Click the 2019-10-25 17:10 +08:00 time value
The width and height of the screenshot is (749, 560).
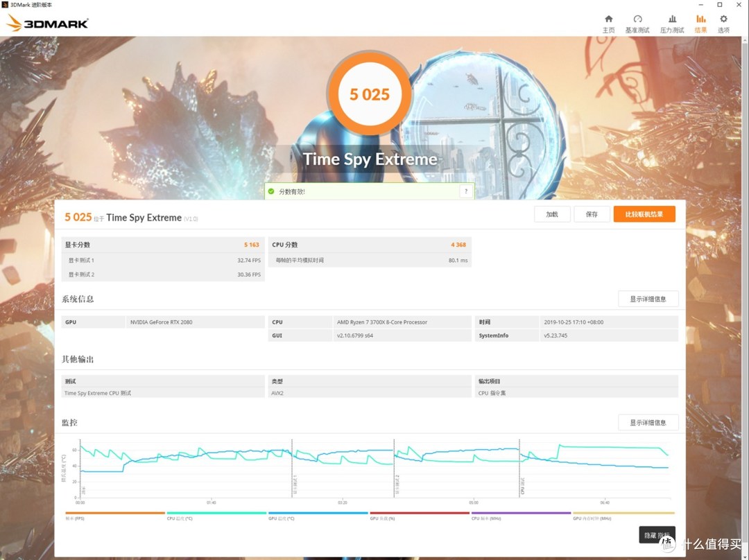[574, 322]
